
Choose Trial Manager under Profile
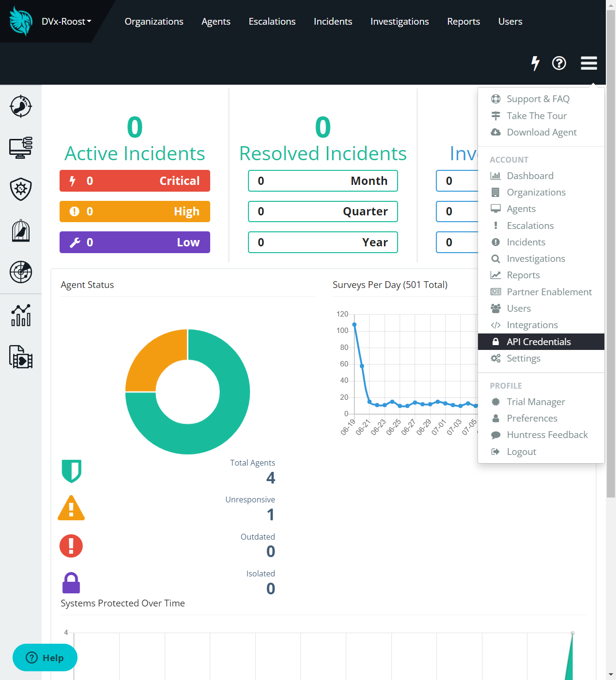pyautogui.click(x=541, y=402)
